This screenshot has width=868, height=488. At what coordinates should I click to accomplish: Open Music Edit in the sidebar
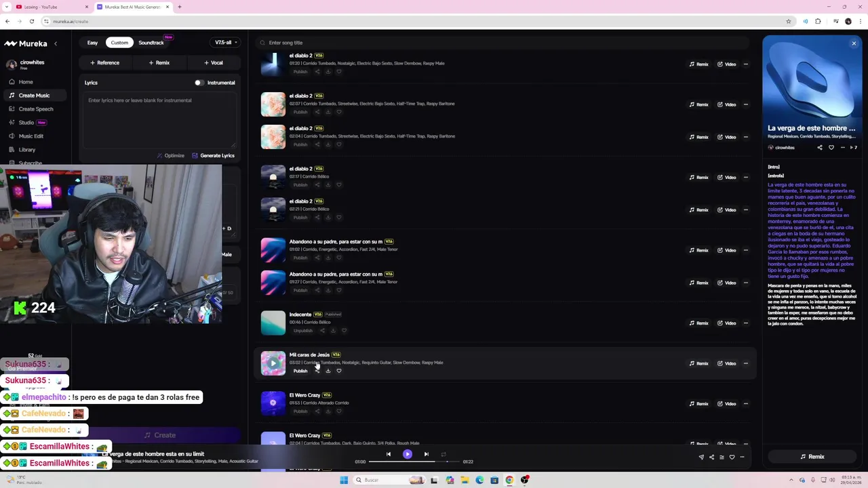click(x=31, y=136)
